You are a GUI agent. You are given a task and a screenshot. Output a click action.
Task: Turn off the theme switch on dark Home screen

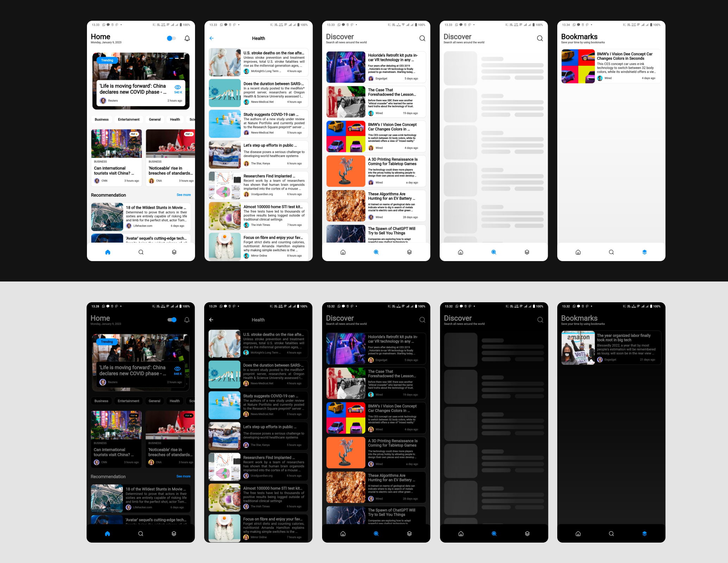coord(172,320)
